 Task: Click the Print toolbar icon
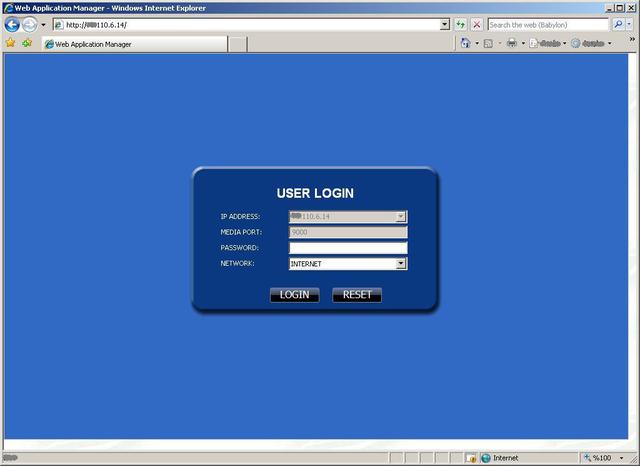click(x=511, y=43)
